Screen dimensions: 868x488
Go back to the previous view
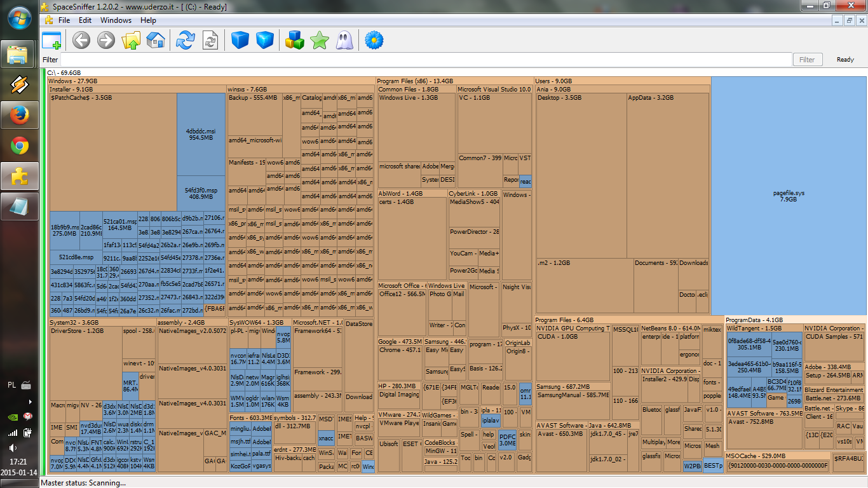[81, 41]
